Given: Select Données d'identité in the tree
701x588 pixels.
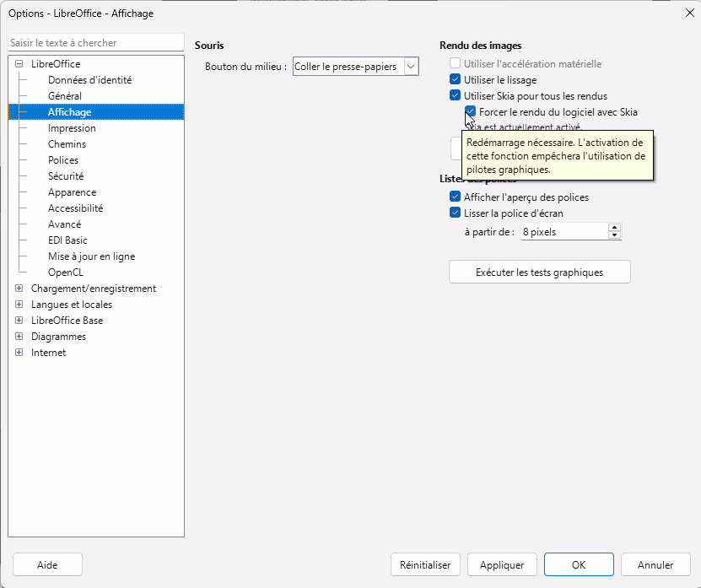Looking at the screenshot, I should 89,80.
